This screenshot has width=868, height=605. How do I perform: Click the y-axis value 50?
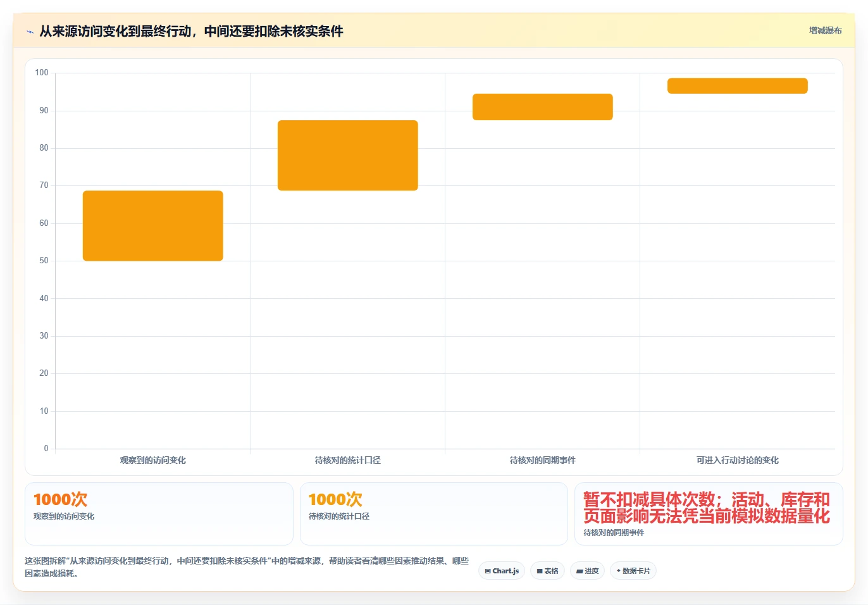click(x=44, y=261)
